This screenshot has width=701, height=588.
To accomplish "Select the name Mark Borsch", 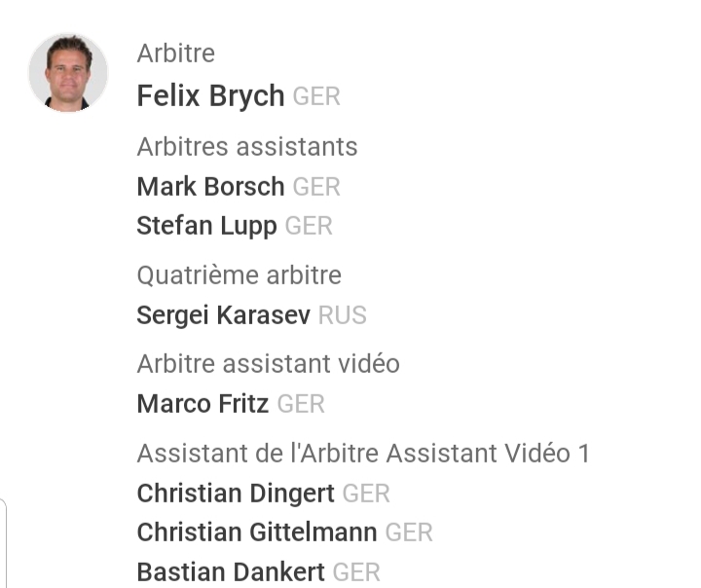I will pyautogui.click(x=210, y=186).
